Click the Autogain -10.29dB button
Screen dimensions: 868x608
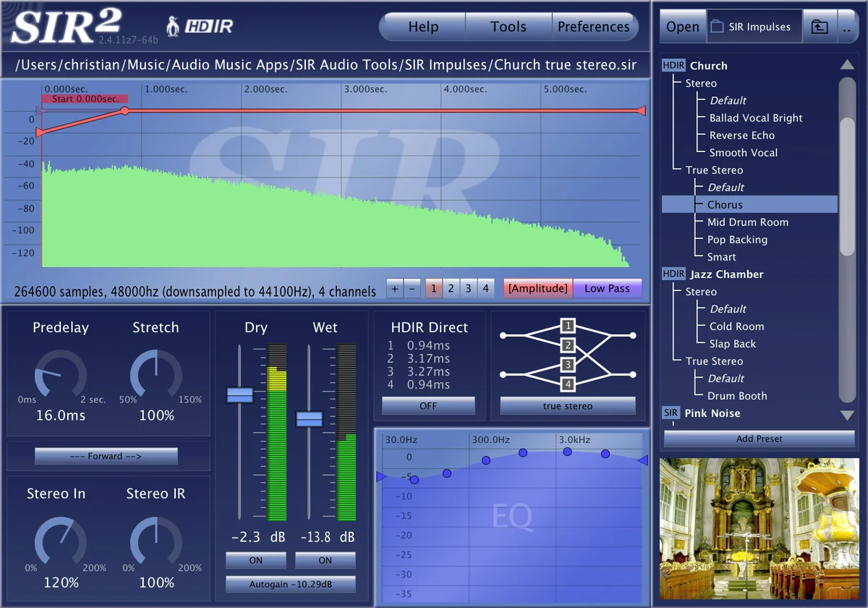[x=291, y=584]
